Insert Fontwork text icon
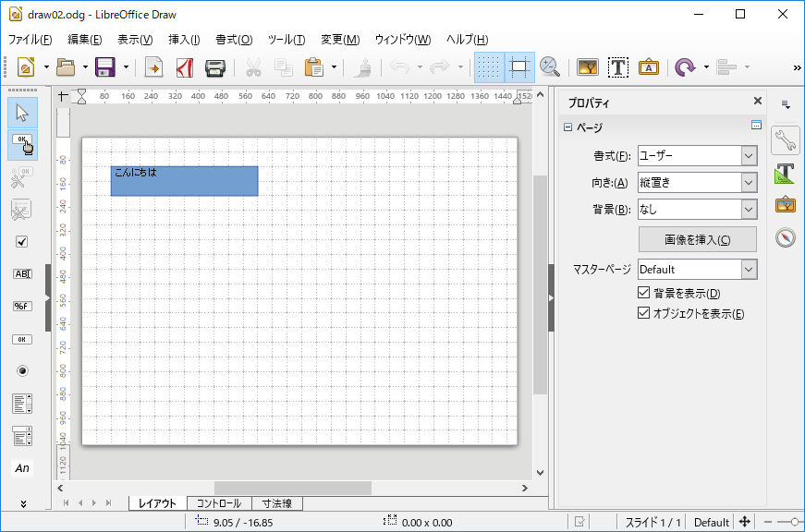 coord(649,67)
